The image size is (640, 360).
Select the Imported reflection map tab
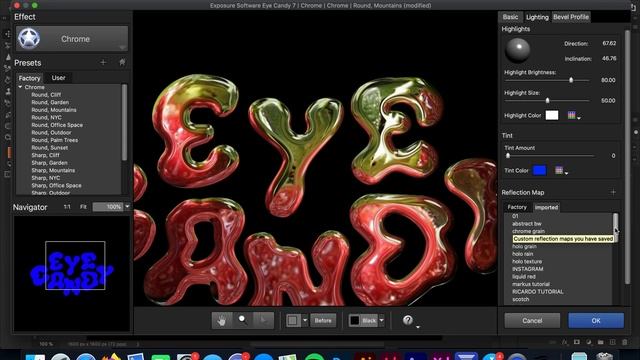point(546,207)
